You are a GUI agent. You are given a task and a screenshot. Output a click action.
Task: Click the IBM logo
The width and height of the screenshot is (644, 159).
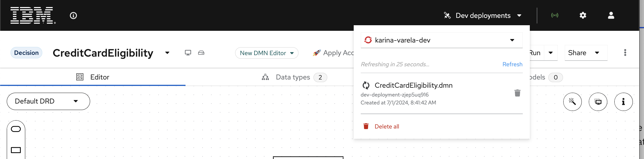click(x=33, y=15)
